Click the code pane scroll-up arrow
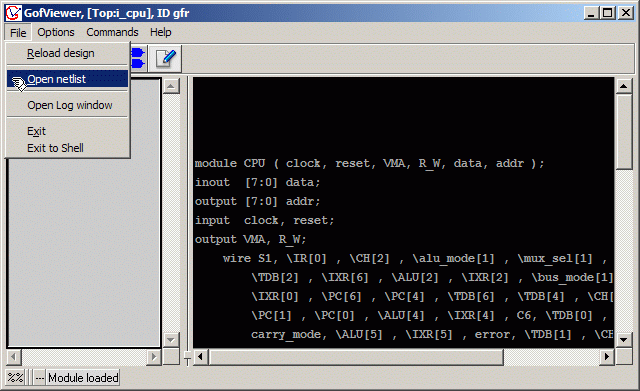 tap(624, 86)
